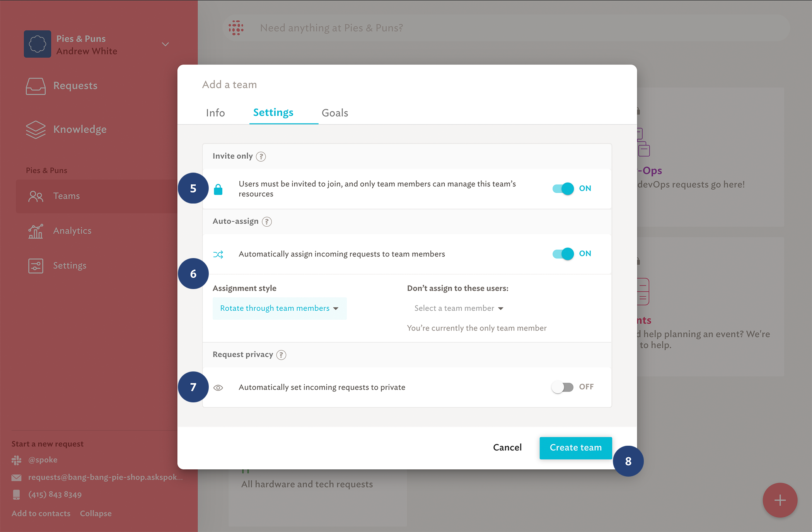Click the phone icon beside (415) 843 8349
Viewport: 812px width, 532px height.
16,495
